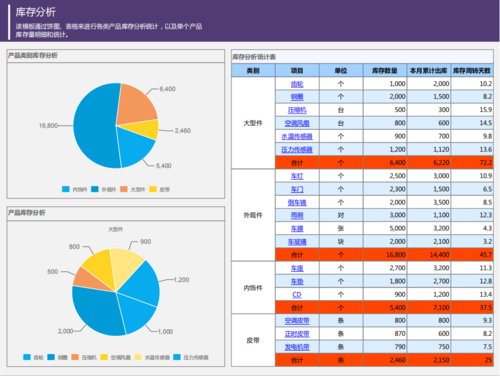Click the 空调风扇 legend color swatch
Viewport: 500px width, 376px height.
click(104, 357)
